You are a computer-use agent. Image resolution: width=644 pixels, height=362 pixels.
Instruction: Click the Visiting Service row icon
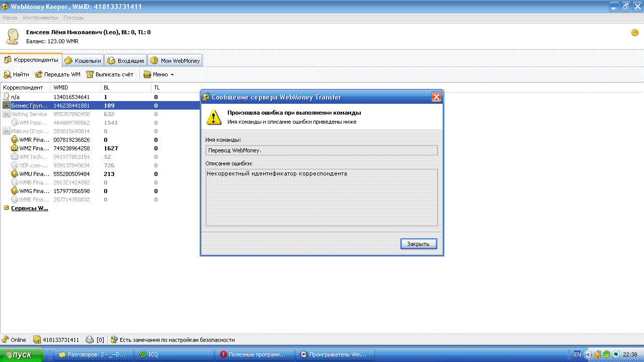point(7,114)
